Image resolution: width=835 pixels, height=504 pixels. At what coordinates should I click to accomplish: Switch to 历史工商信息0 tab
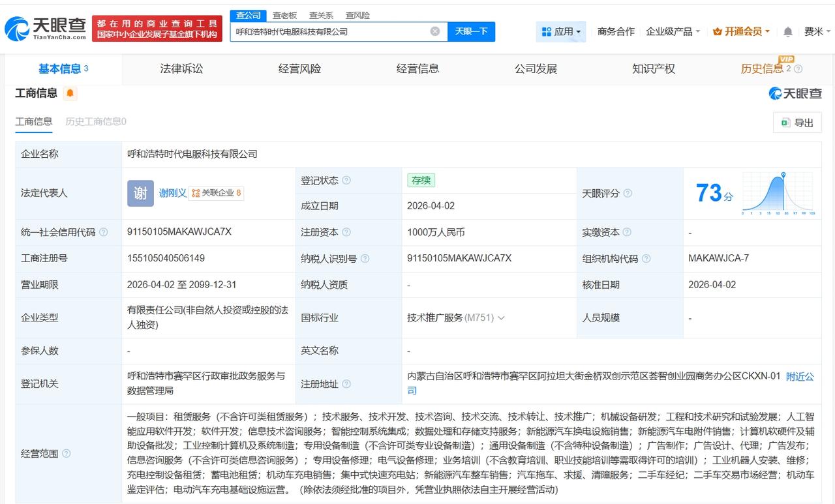click(x=97, y=121)
